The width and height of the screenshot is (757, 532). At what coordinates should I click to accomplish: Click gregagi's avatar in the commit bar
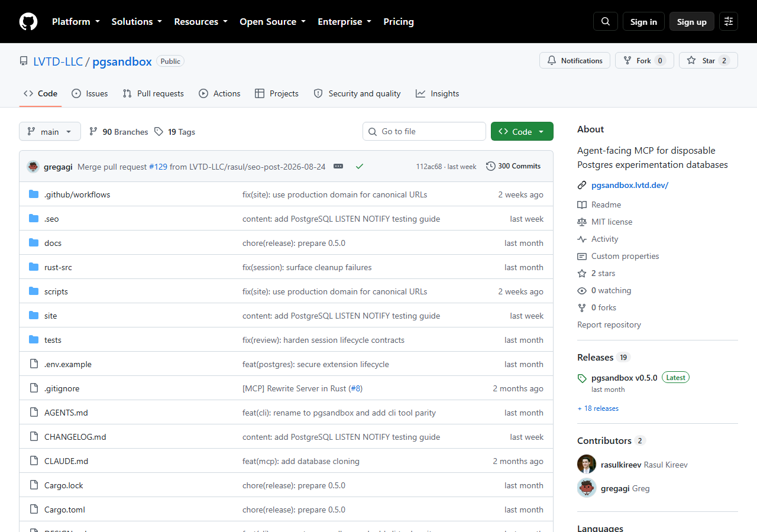[33, 166]
